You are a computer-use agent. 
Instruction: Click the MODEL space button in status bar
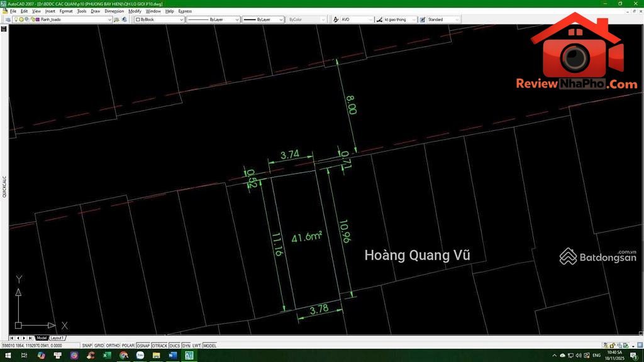tap(209, 346)
